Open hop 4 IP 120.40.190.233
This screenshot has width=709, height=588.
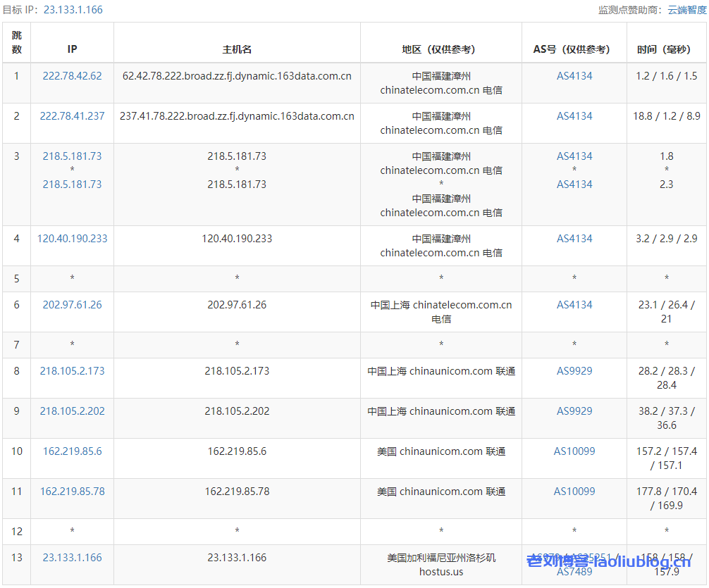(72, 239)
